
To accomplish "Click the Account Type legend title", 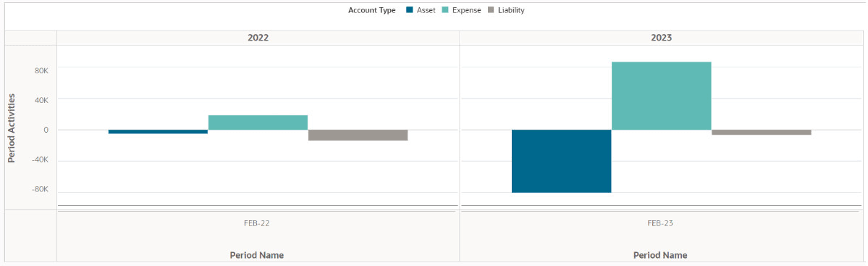I will 372,10.
